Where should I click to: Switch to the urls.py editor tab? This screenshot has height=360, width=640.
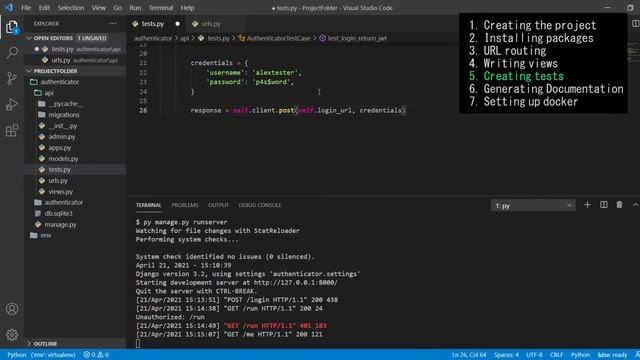click(211, 24)
